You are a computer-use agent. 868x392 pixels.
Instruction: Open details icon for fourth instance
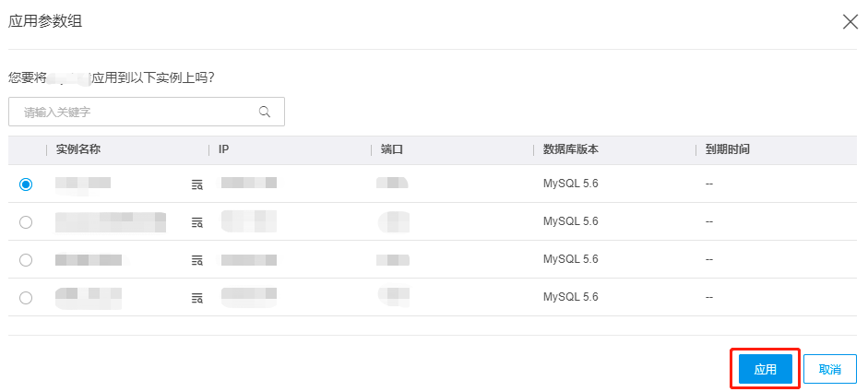196,298
